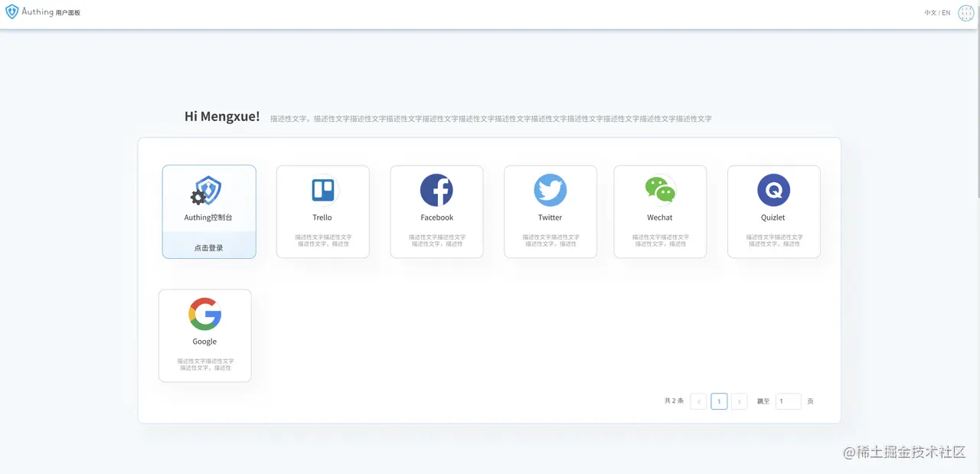
Task: Click the 共 2 条 total count text
Action: coord(675,401)
